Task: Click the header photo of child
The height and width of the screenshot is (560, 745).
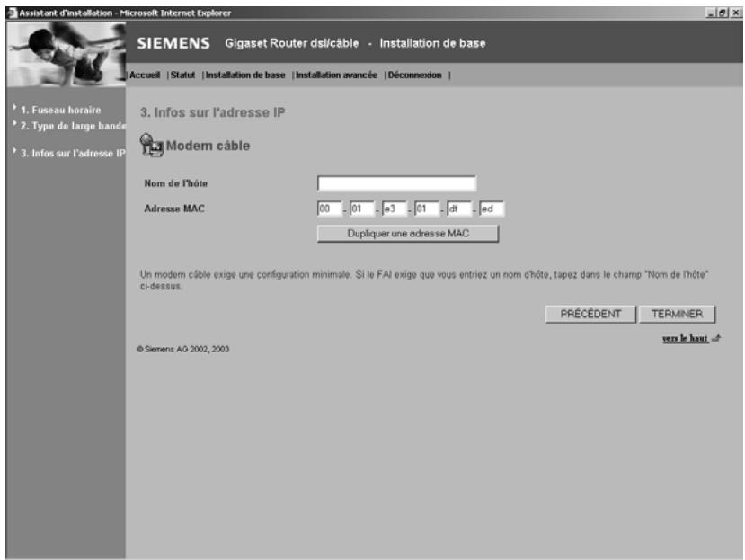Action: pyautogui.click(x=67, y=54)
